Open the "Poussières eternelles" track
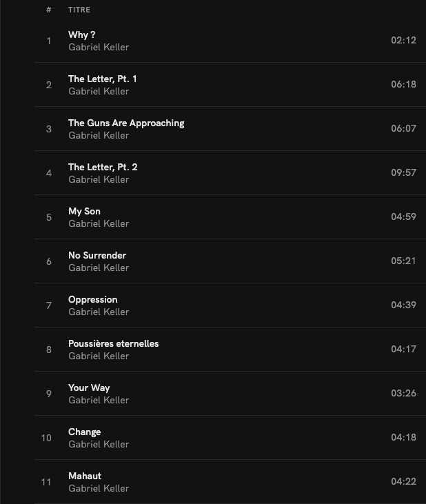The image size is (426, 504). click(x=113, y=343)
